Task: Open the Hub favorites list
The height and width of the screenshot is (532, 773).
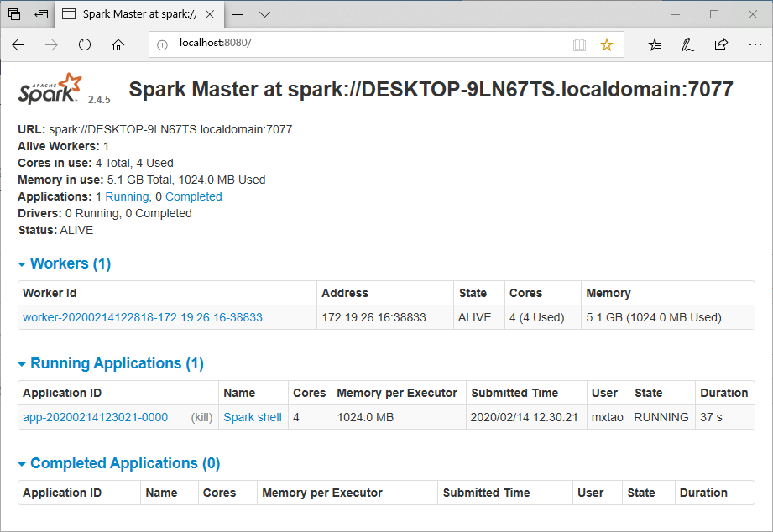Action: (655, 44)
